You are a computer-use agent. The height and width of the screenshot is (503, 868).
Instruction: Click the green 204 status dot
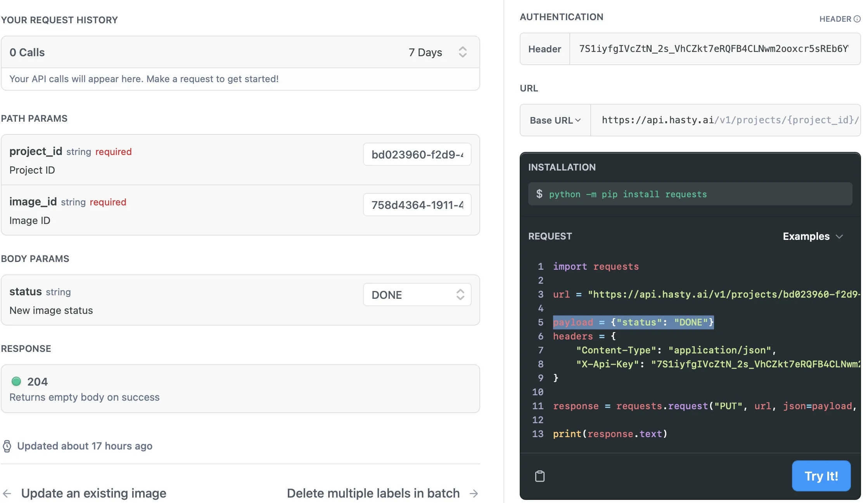(x=16, y=382)
